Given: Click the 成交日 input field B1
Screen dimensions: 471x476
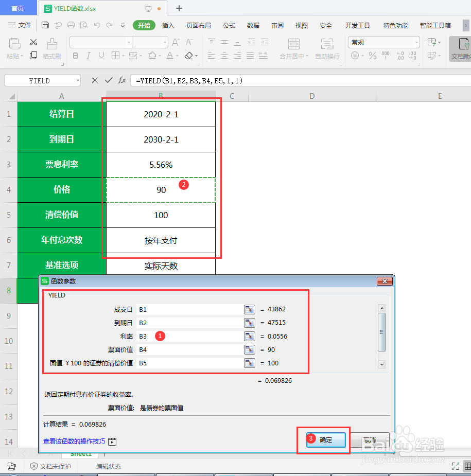Looking at the screenshot, I should 190,310.
